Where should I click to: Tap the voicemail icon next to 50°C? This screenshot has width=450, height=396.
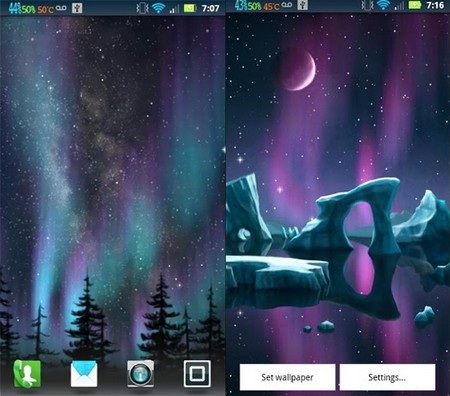[x=61, y=8]
